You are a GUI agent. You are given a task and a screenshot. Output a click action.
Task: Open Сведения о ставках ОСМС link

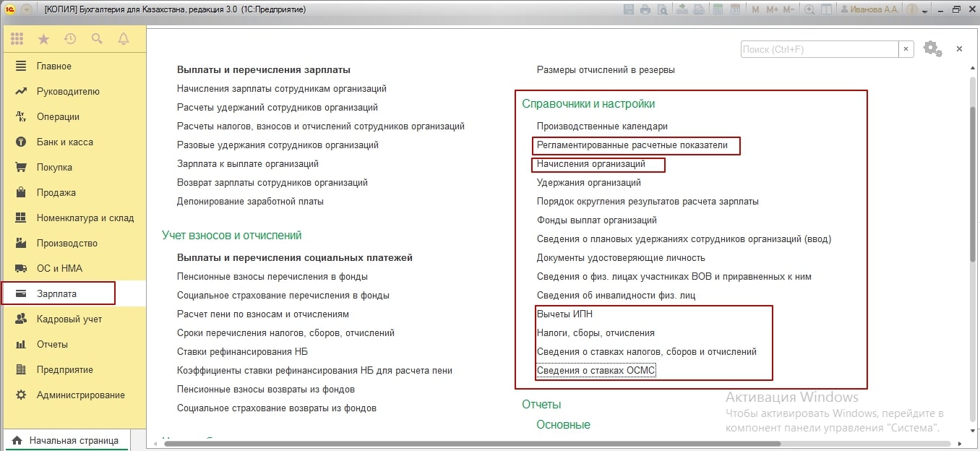click(596, 371)
